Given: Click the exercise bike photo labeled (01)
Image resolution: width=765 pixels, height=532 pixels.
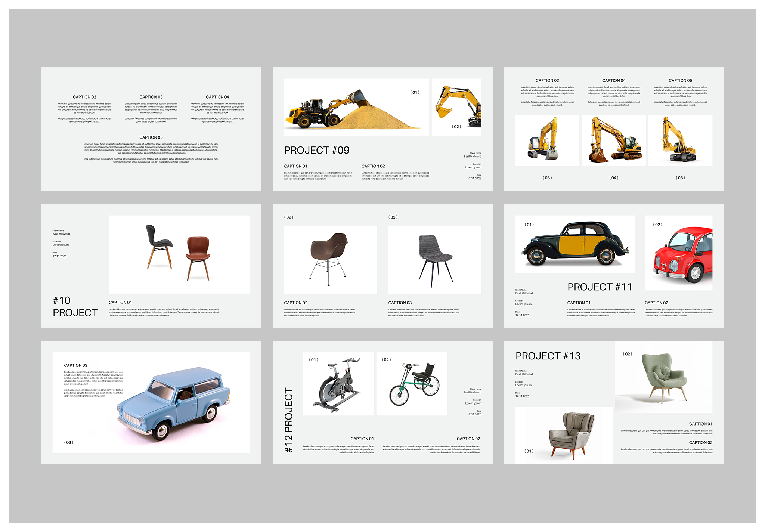Looking at the screenshot, I should coord(338,383).
